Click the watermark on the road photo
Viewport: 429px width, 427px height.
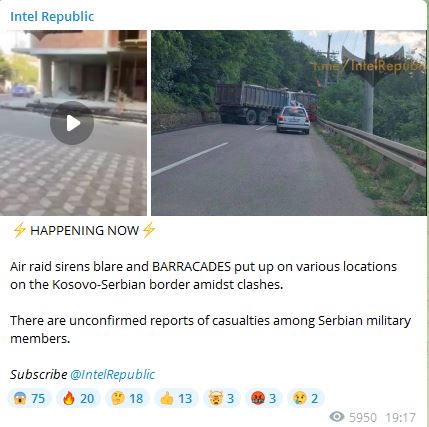(x=368, y=66)
